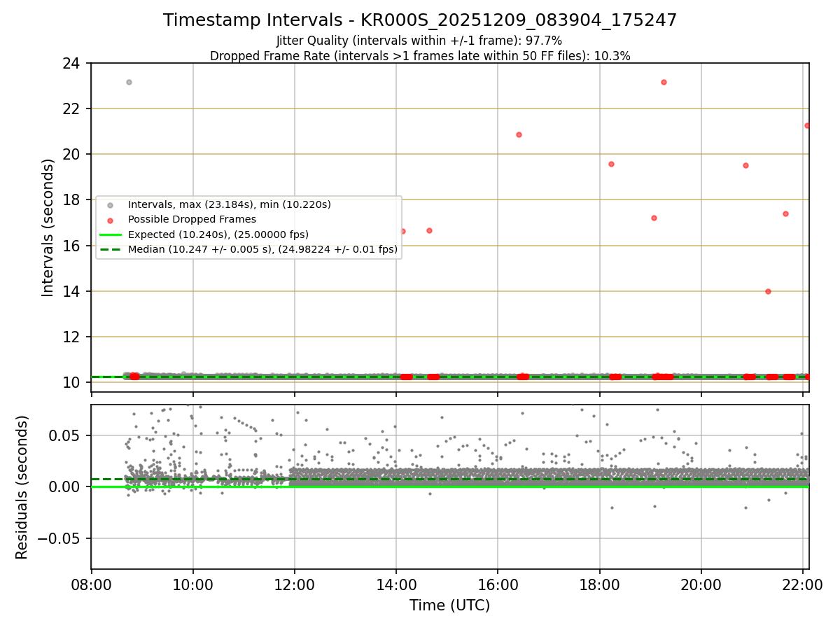Click the grey circle marker in the legend
This screenshot has height=630, width=840.
point(111,205)
